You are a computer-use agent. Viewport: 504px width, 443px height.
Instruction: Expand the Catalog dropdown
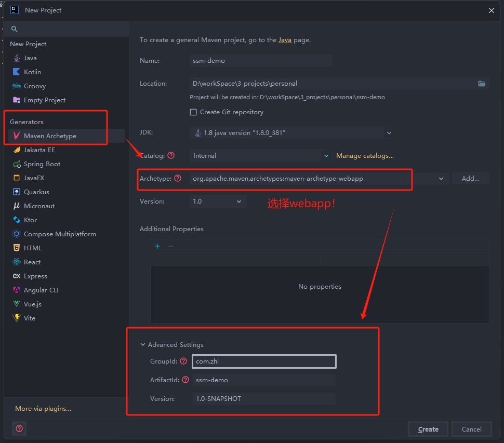(326, 155)
